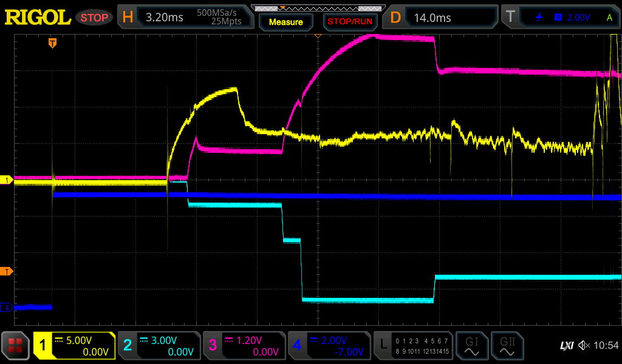Open the main function navigation menu icon
The image size is (622, 364).
pyautogui.click(x=16, y=346)
